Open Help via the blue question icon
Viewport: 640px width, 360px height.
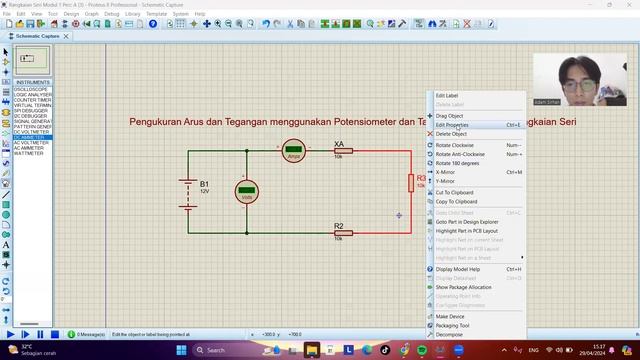click(x=153, y=24)
